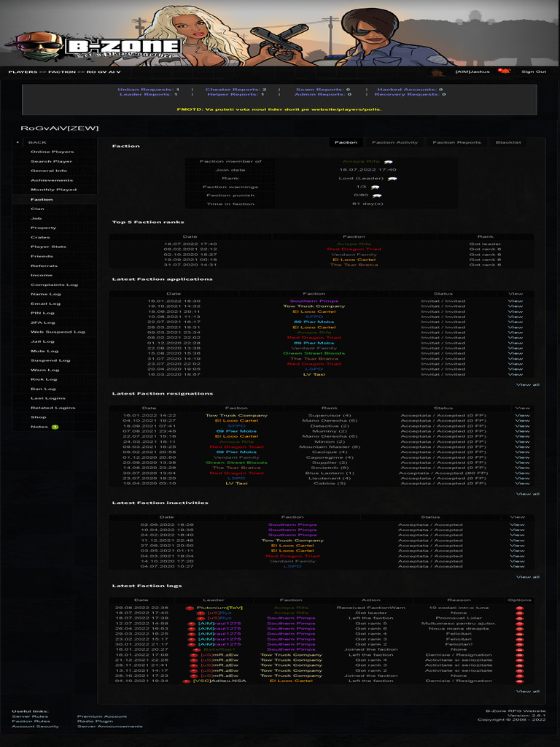This screenshot has width=560, height=747.
Task: Open Player Stats sidebar item
Action: pos(49,247)
